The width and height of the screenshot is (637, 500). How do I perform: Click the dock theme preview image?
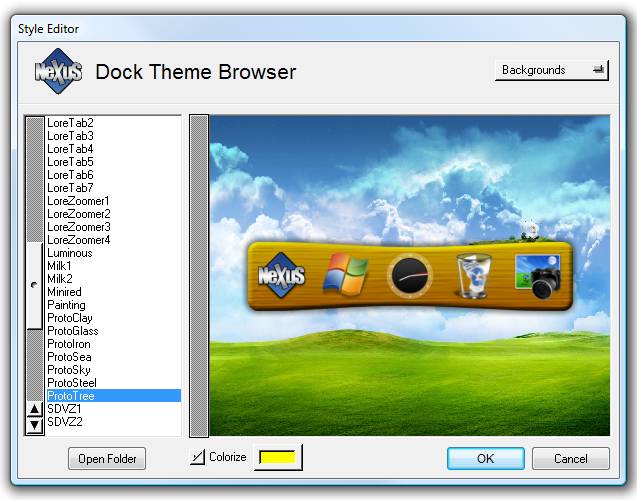[410, 276]
